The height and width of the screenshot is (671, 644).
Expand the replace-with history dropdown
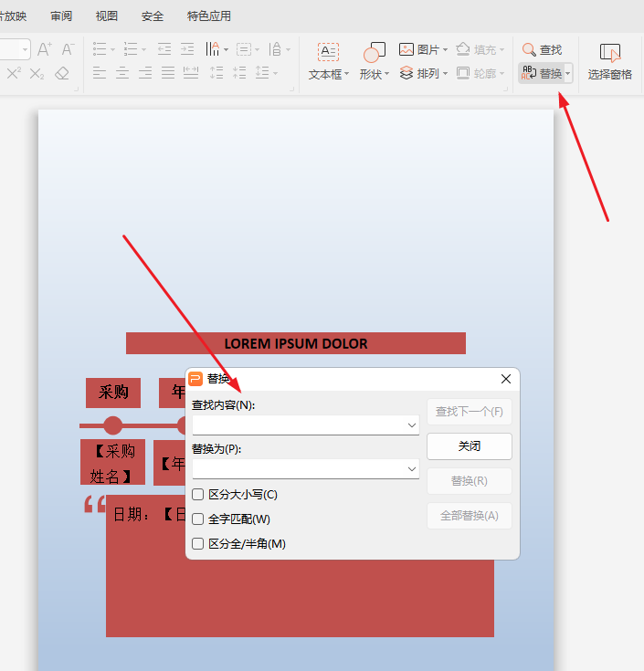point(412,469)
